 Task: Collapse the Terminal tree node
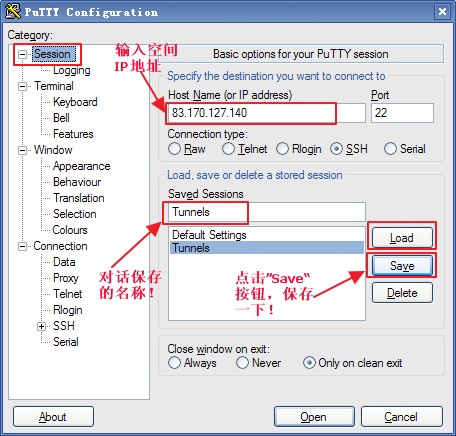pos(22,86)
